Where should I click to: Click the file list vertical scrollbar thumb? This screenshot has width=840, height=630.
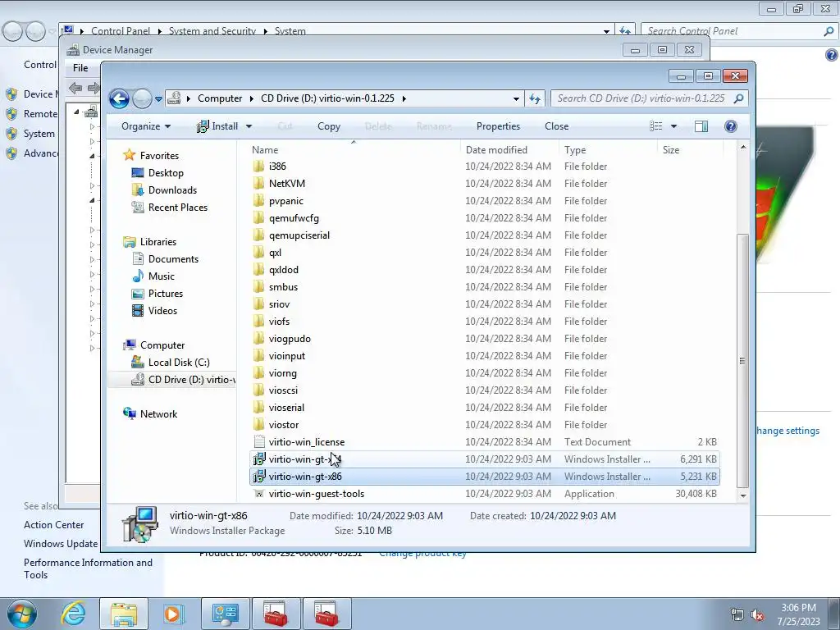click(x=742, y=361)
